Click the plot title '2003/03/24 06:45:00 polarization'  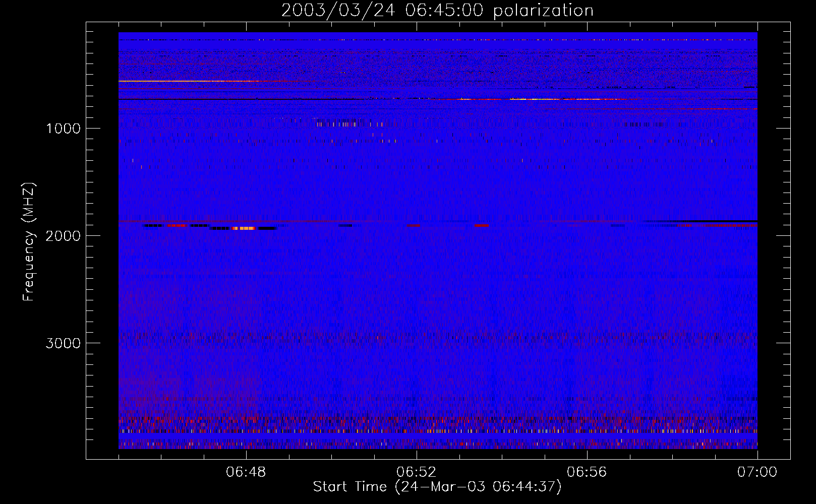point(437,11)
